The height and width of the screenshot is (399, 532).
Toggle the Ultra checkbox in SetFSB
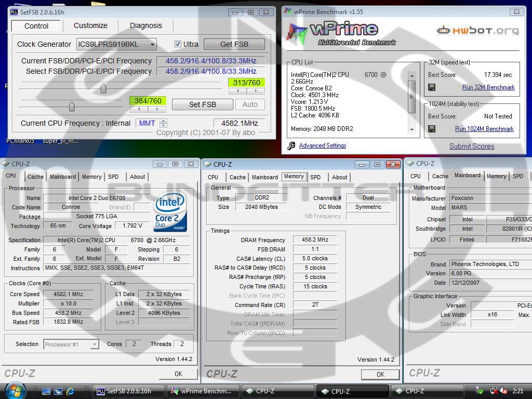[x=178, y=44]
